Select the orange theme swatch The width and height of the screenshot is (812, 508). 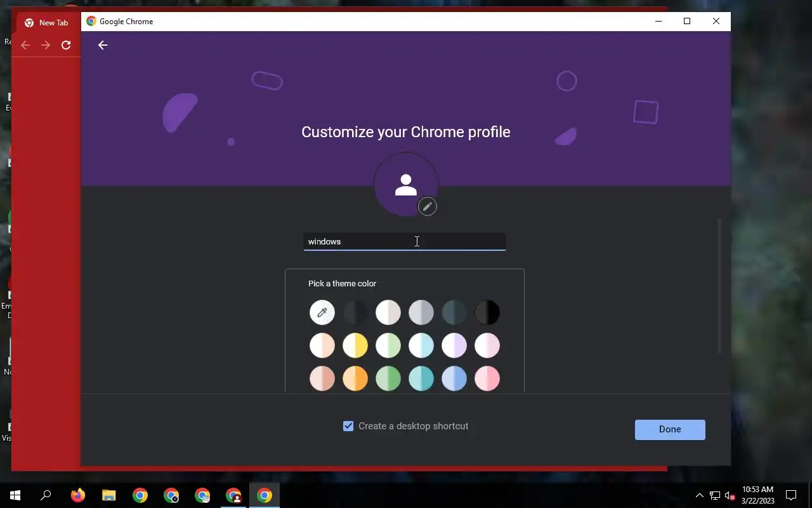(355, 378)
